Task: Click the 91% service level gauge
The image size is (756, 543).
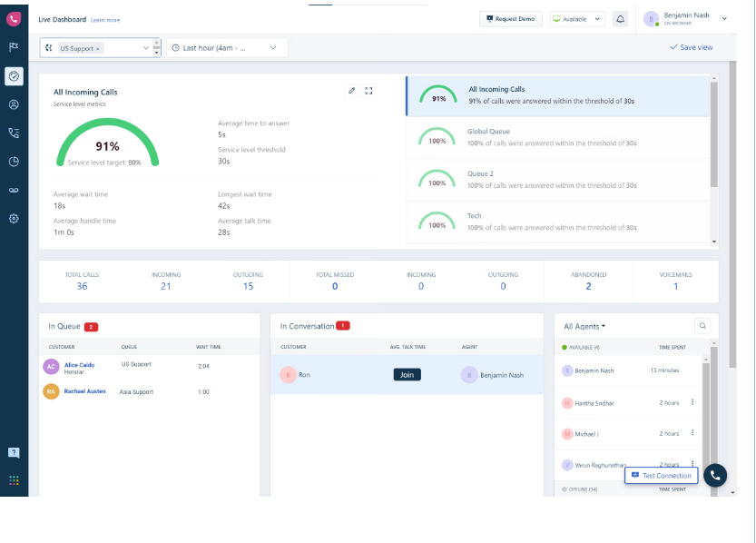Action: tap(107, 143)
